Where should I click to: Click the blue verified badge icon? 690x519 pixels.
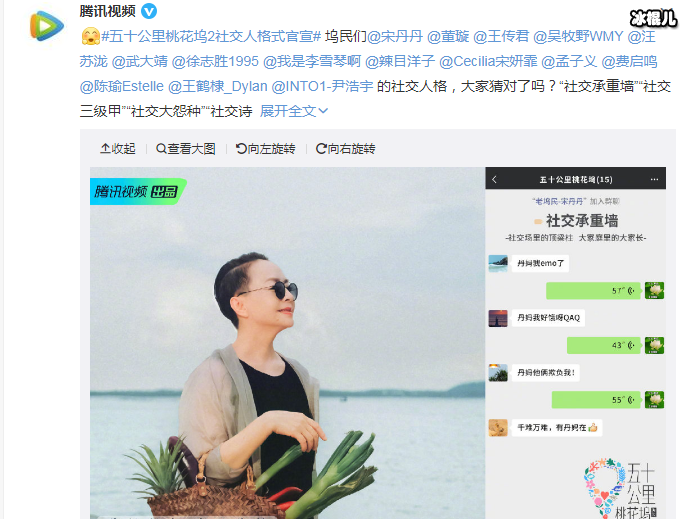[149, 11]
